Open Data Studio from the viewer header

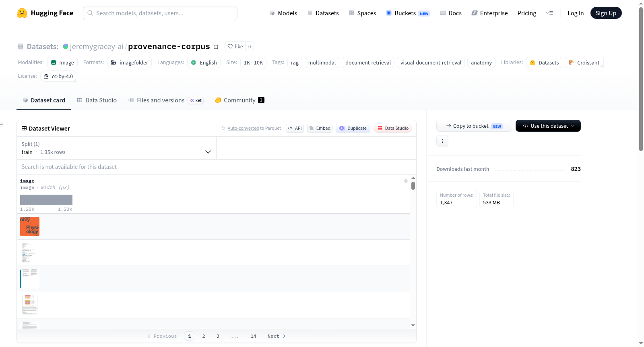(393, 128)
